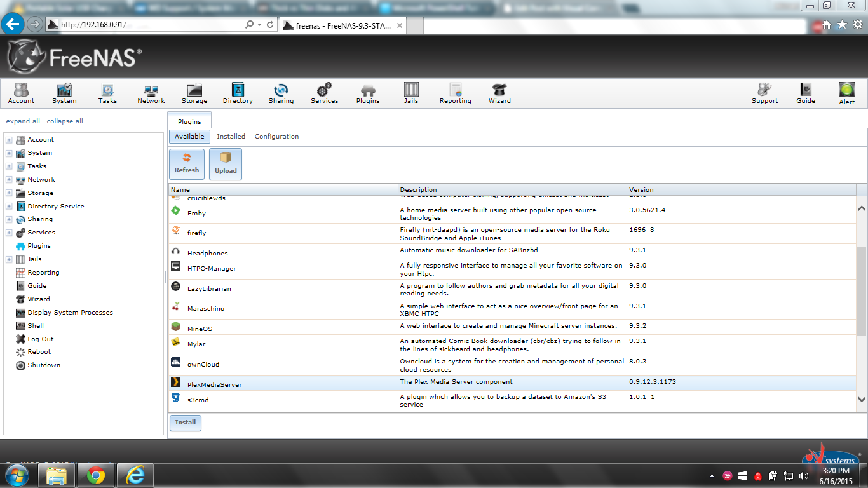This screenshot has height=488, width=868.
Task: Switch to the Installed plugins tab
Action: [x=231, y=137]
